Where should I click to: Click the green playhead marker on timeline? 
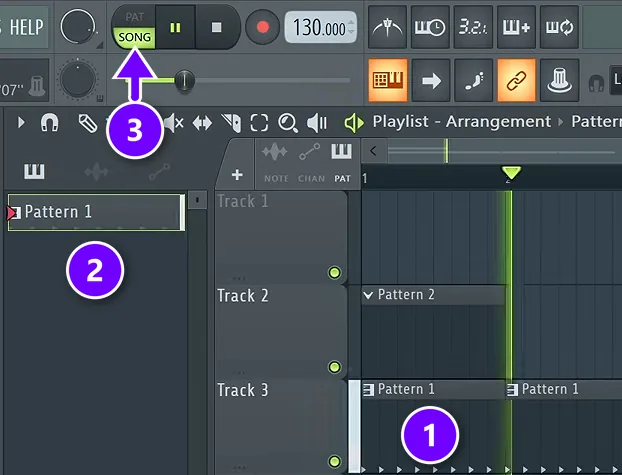[511, 174]
